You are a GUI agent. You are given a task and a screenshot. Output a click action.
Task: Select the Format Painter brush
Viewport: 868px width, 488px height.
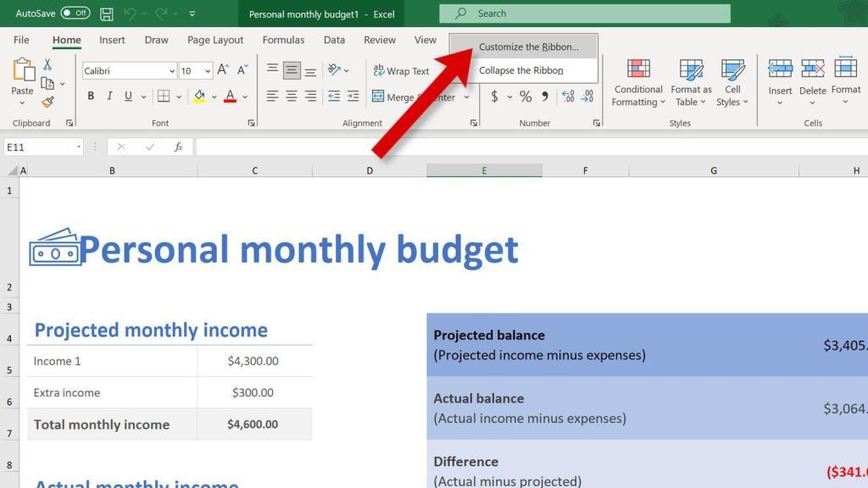[x=47, y=102]
